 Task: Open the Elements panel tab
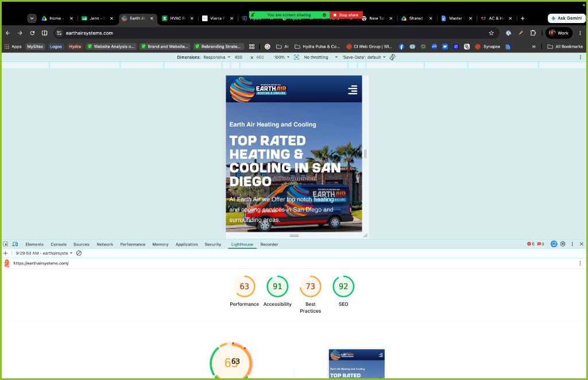tap(34, 244)
